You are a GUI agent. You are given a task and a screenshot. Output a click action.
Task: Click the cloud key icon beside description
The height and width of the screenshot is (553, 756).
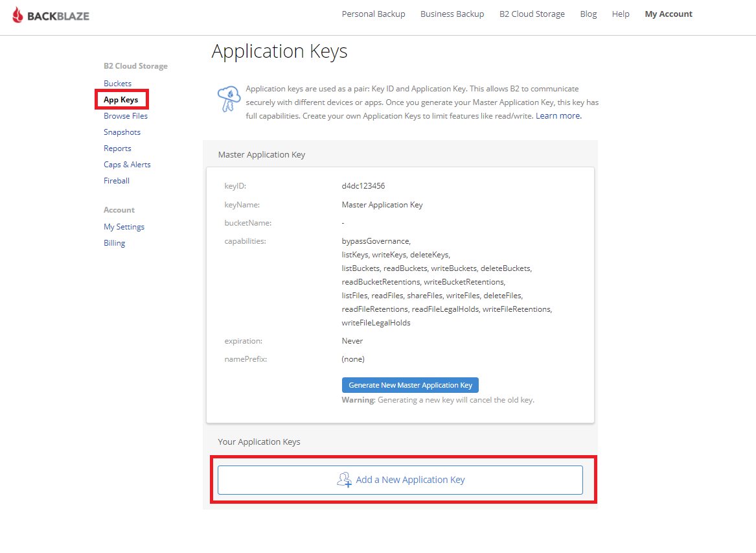(x=229, y=99)
